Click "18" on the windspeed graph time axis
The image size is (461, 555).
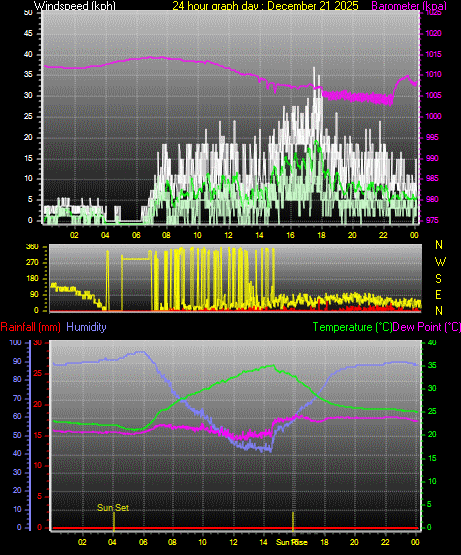point(321,235)
